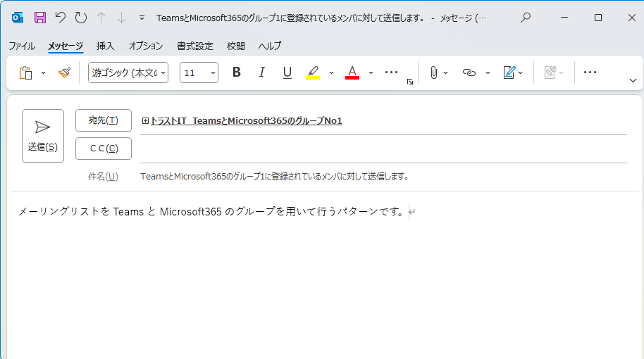Toggle Underline formatting
644x359 pixels.
[x=287, y=73]
